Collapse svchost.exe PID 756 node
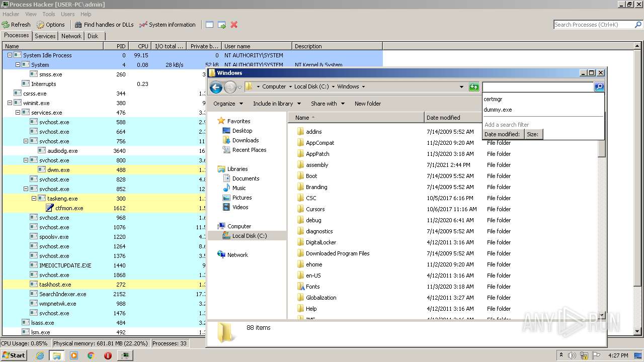 click(x=26, y=141)
